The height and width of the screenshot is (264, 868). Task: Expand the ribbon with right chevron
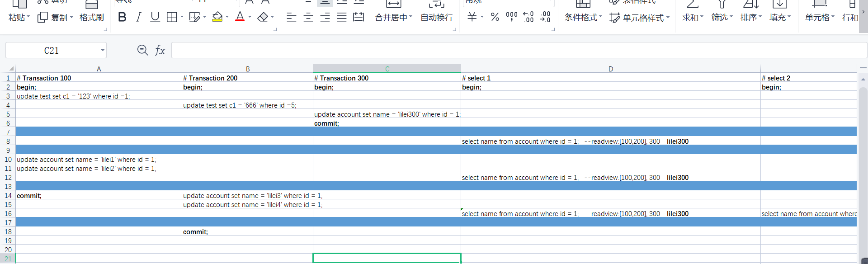(863, 12)
